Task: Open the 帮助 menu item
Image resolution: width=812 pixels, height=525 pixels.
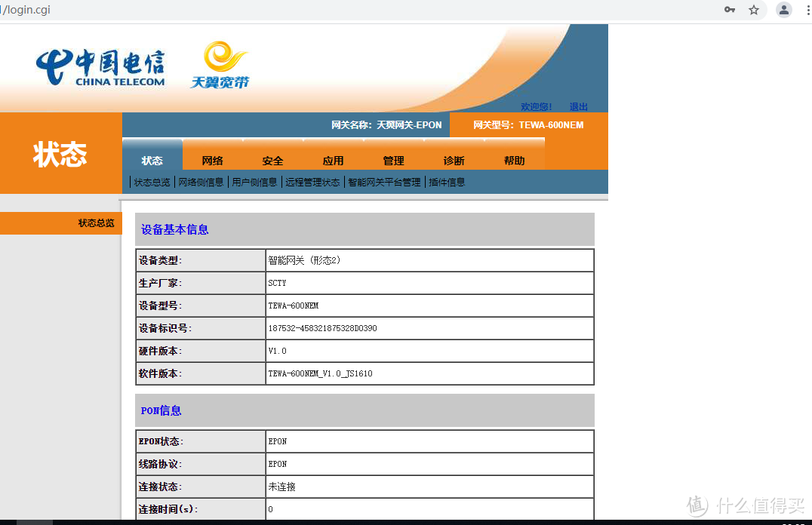Action: click(515, 160)
